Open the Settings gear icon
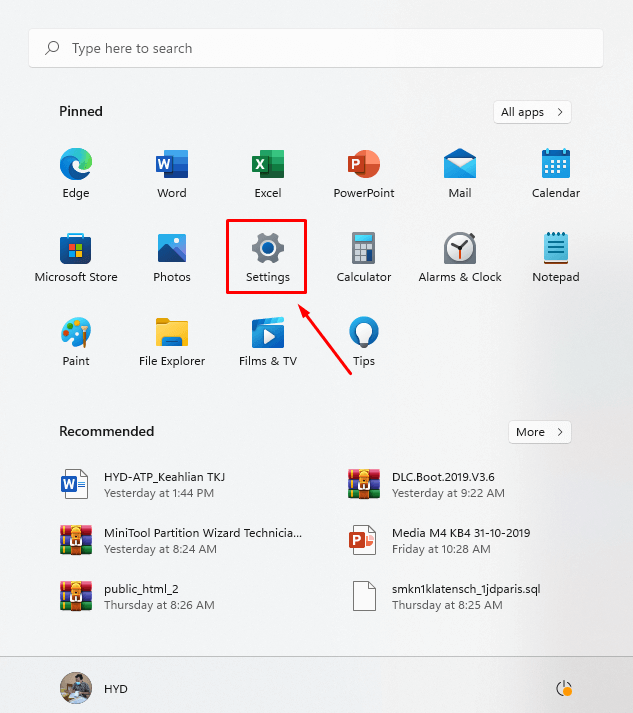This screenshot has height=713, width=633. coord(268,249)
